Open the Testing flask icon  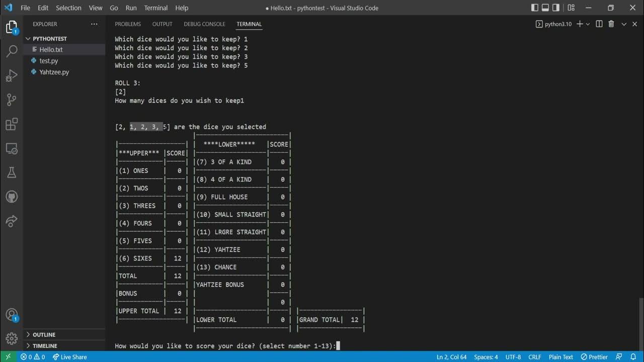12,172
